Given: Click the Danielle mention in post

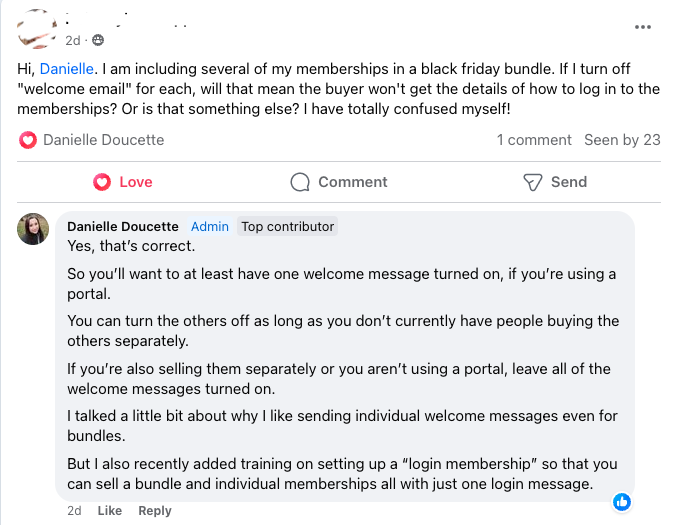Looking at the screenshot, I should (x=65, y=68).
